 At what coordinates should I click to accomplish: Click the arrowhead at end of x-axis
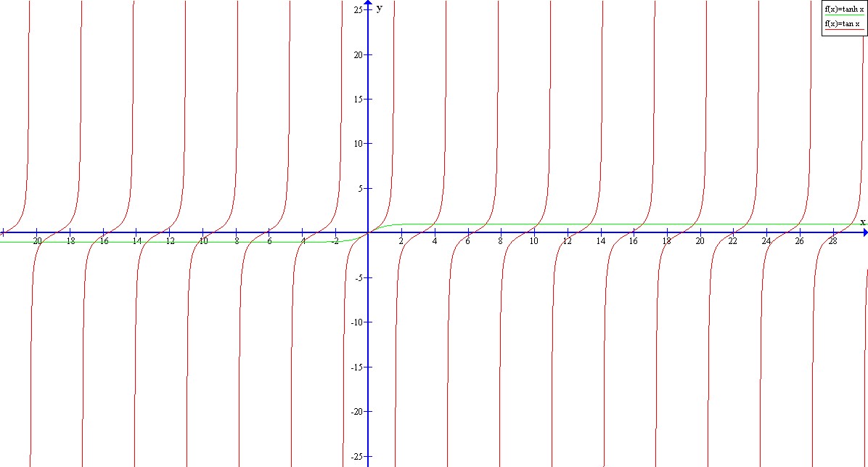[864, 232]
